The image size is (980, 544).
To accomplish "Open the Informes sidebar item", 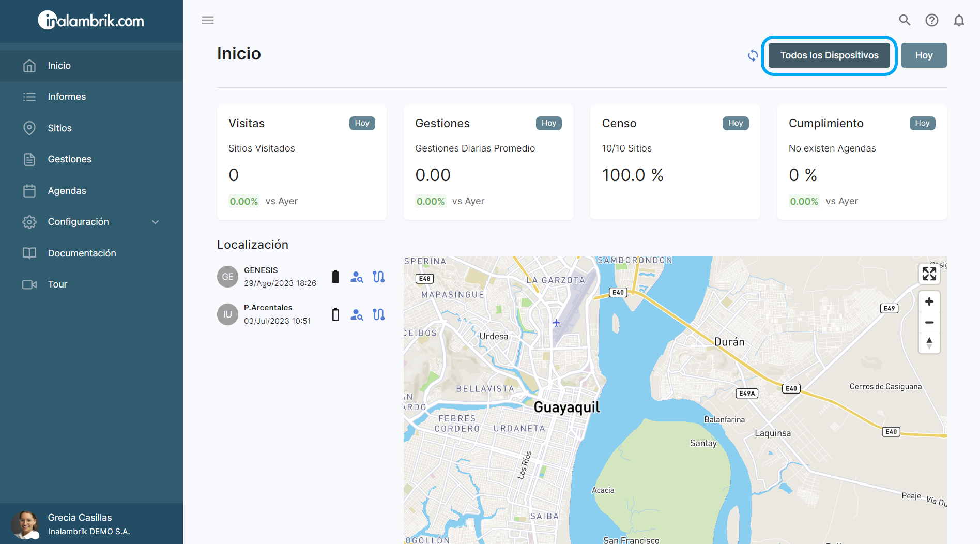I will point(91,97).
